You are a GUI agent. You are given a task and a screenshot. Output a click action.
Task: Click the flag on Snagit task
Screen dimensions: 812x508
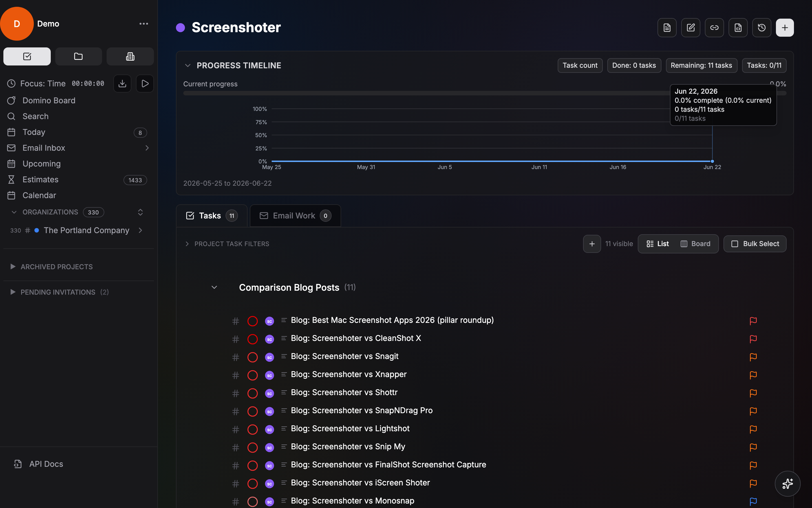[753, 357]
